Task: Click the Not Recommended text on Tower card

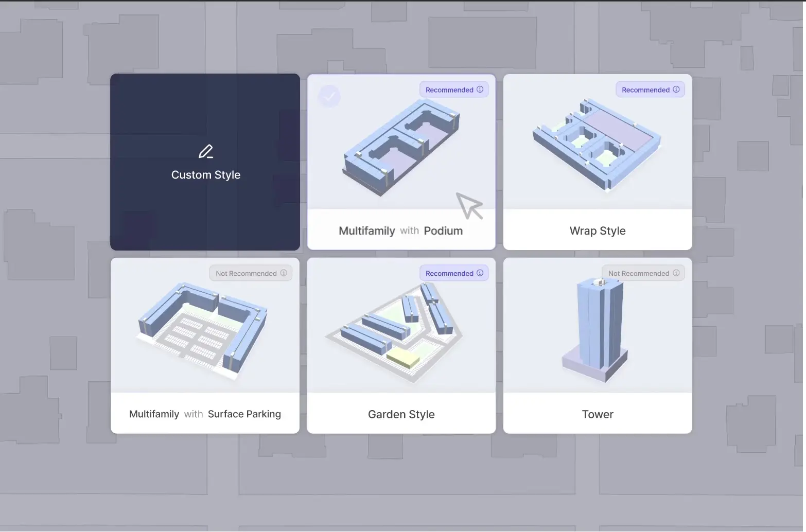Action: tap(638, 274)
